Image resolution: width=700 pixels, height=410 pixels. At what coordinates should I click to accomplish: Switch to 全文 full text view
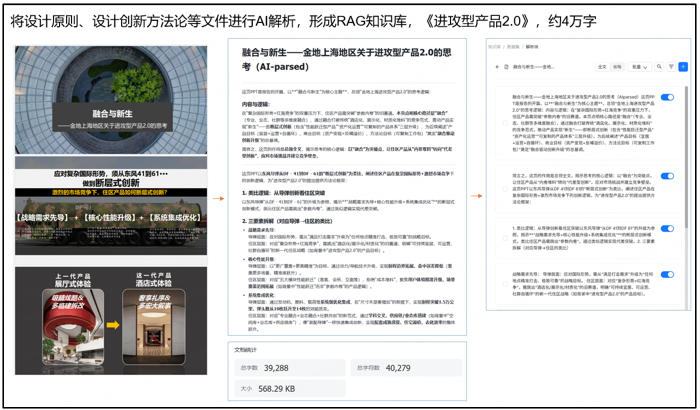[602, 67]
